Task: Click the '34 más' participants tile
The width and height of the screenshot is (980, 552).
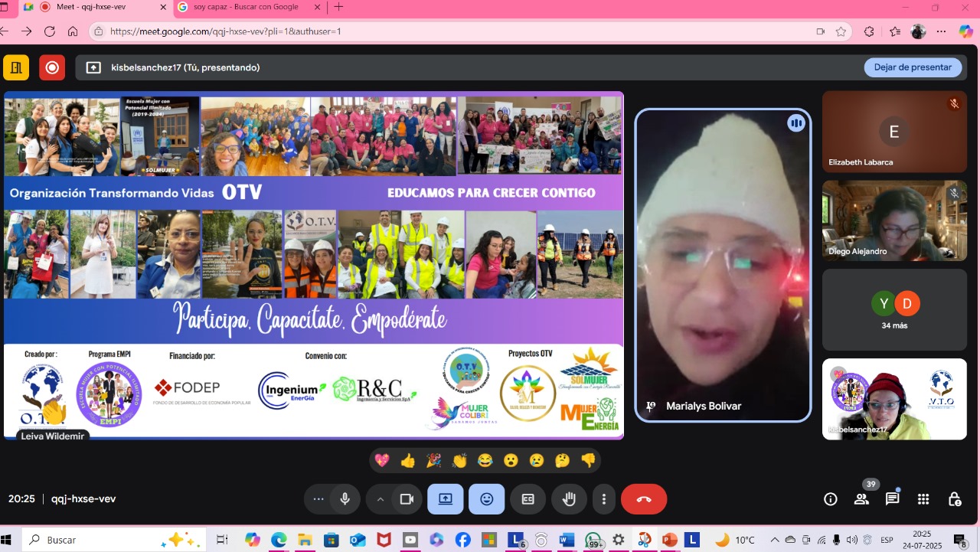Action: 894,309
